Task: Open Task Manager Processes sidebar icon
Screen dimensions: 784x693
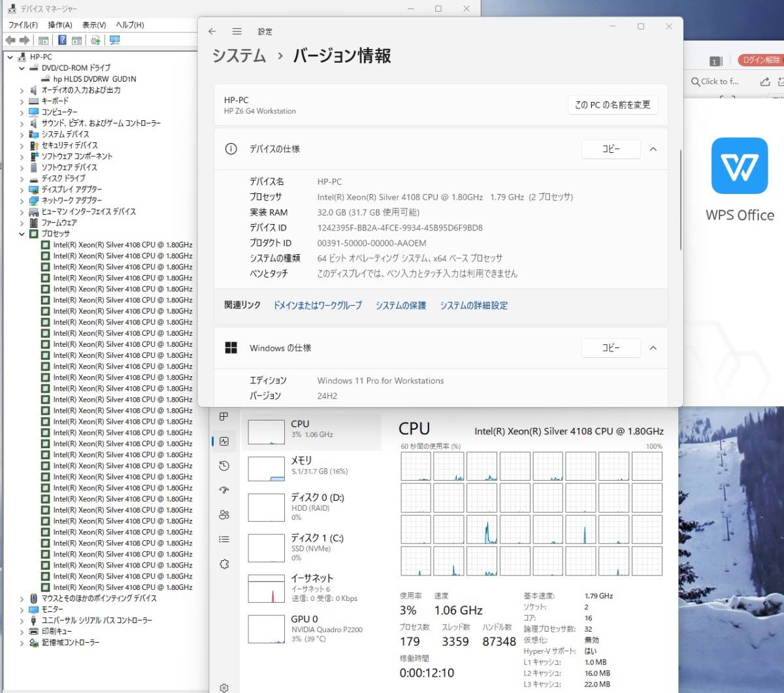Action: [224, 417]
